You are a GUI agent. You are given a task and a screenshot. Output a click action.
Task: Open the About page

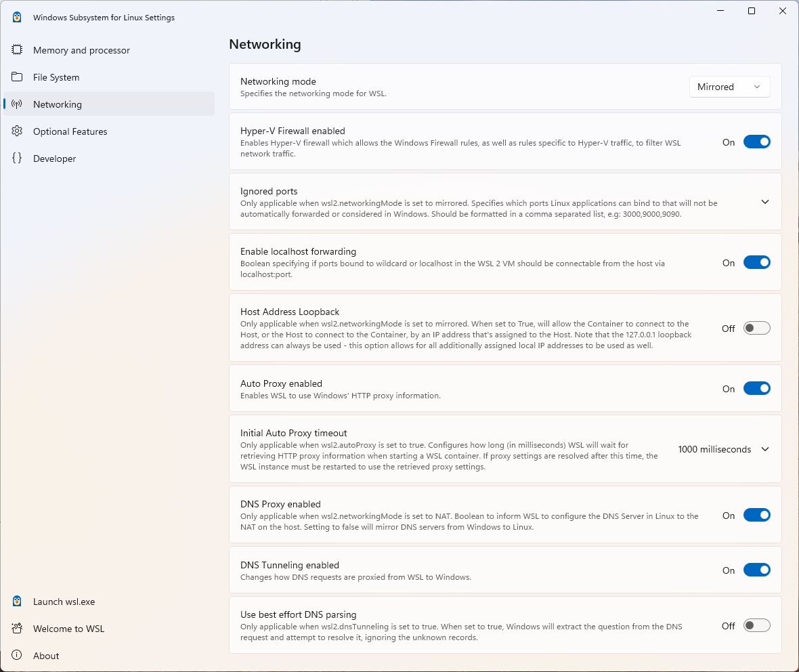click(x=109, y=655)
